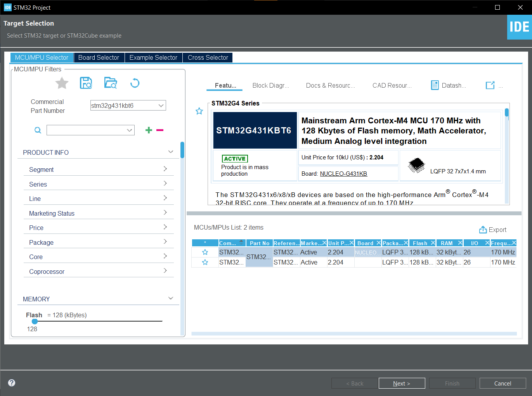This screenshot has width=532, height=396.
Task: Remove the Board column via its X
Action: click(379, 243)
